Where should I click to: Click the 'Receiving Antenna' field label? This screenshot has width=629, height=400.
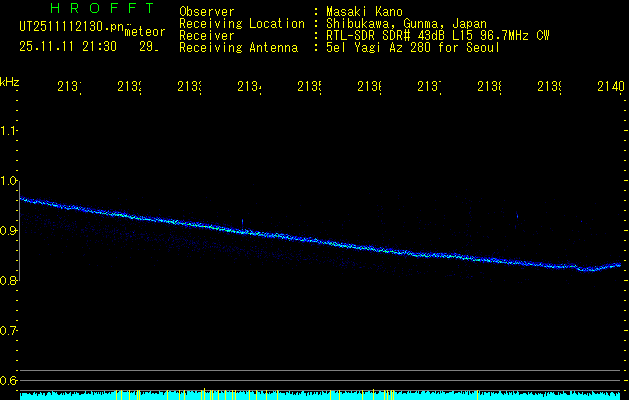click(x=239, y=48)
